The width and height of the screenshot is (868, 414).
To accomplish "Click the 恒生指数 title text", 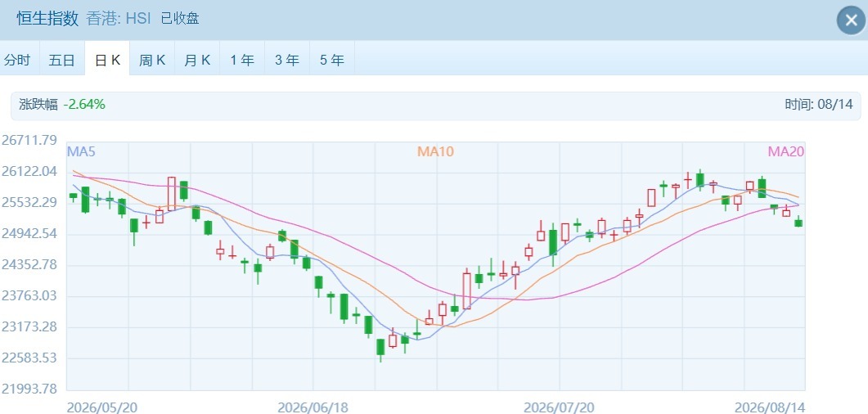I will click(x=47, y=19).
